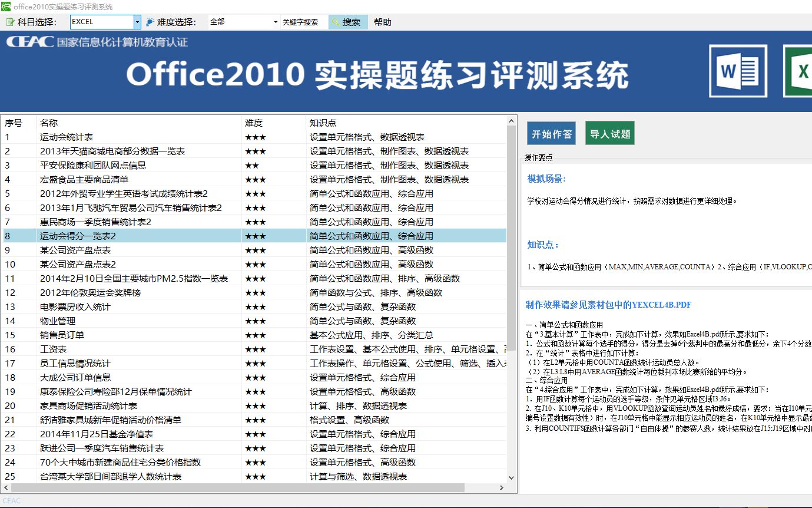Select 大成公司订单信息 row

pos(254,377)
